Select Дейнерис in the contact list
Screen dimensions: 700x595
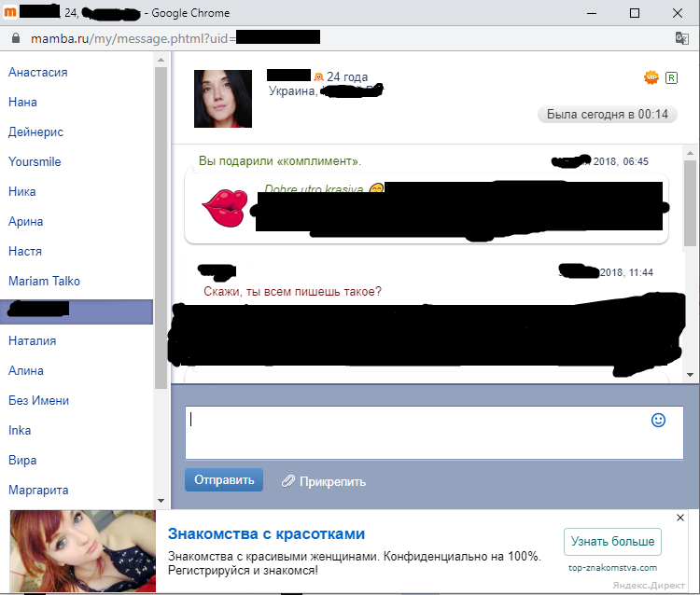tap(35, 131)
